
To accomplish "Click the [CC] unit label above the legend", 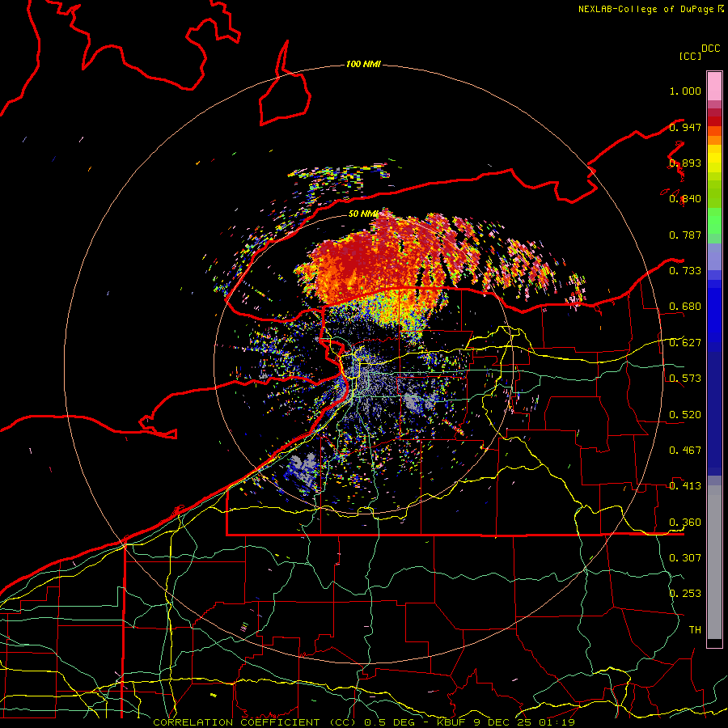I will [x=691, y=56].
